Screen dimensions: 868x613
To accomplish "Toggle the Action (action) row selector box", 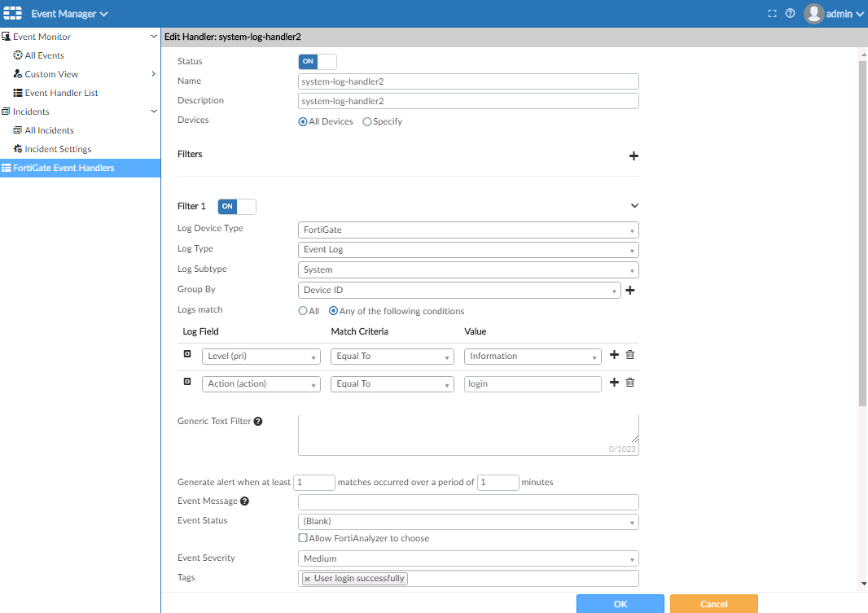I will (187, 381).
